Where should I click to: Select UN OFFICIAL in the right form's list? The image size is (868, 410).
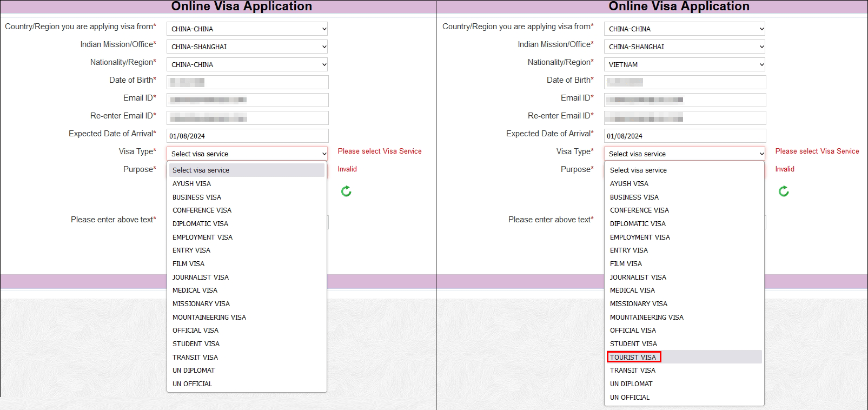pyautogui.click(x=630, y=398)
